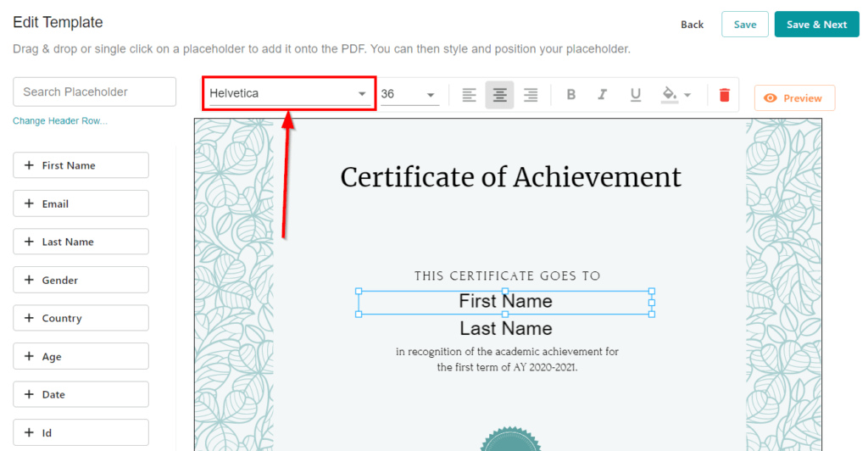Image resolution: width=868 pixels, height=451 pixels.
Task: Click Save & Next button
Action: (x=816, y=25)
